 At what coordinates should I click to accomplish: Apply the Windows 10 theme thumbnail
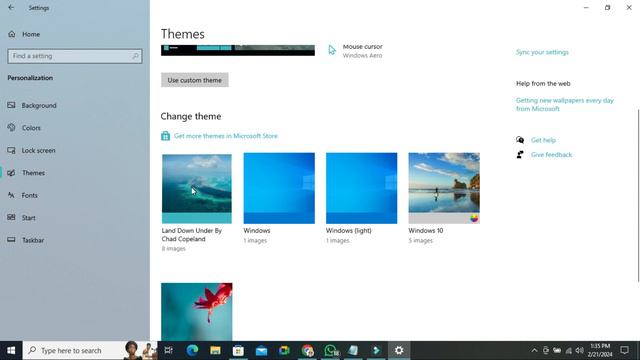444,188
